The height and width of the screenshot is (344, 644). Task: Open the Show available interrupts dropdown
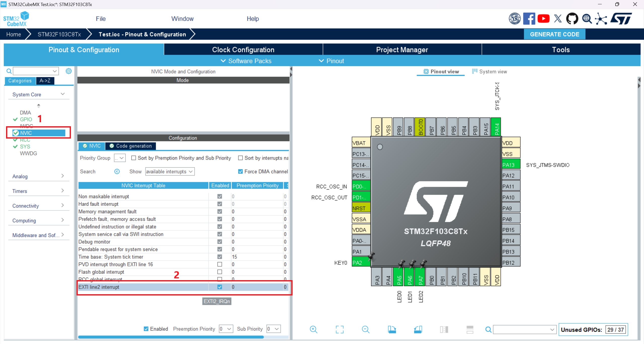tap(170, 171)
